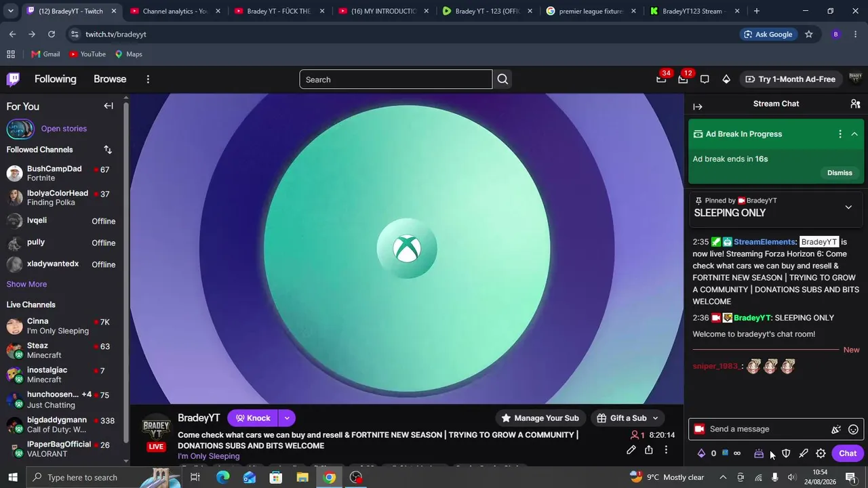
Task: Open the Windows Start menu
Action: coord(13,477)
